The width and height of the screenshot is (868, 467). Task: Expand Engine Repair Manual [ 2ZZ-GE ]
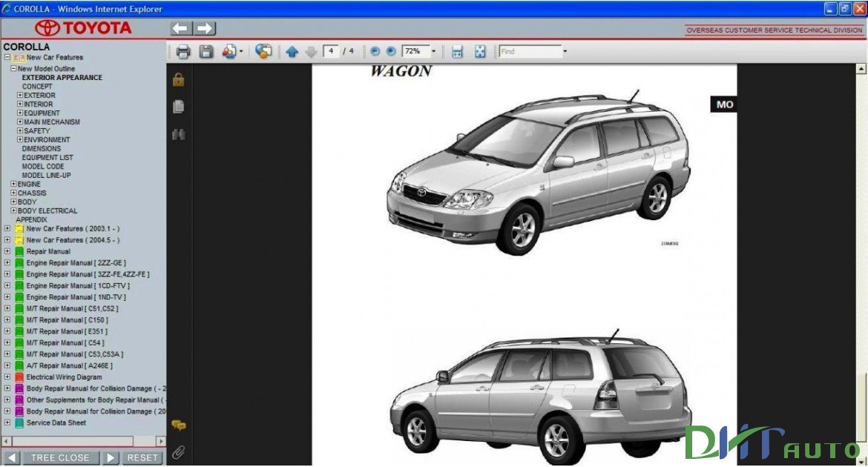pyautogui.click(x=7, y=263)
